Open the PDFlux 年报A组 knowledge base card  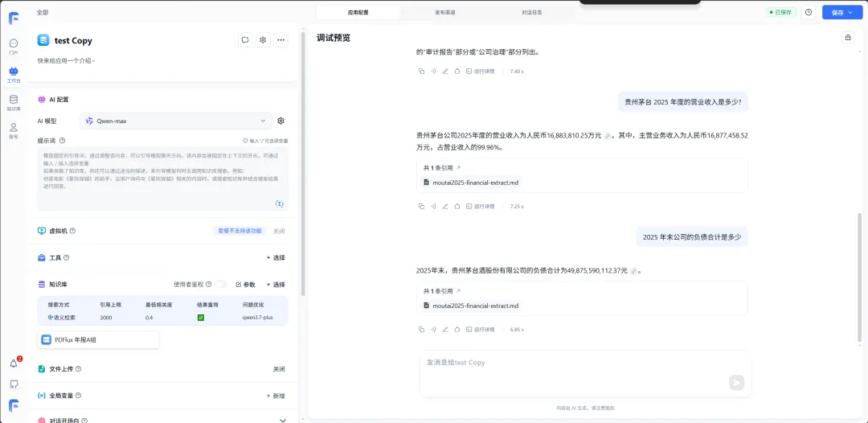(x=98, y=340)
